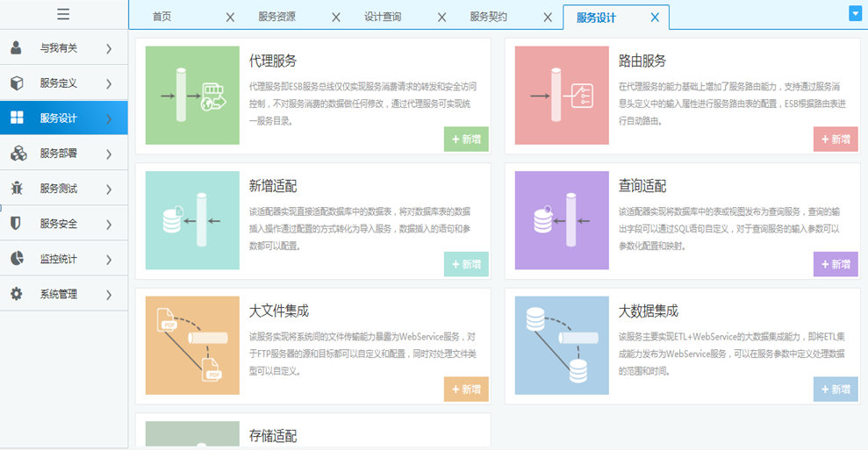Open the 服务部署 sidebar menu

click(64, 154)
